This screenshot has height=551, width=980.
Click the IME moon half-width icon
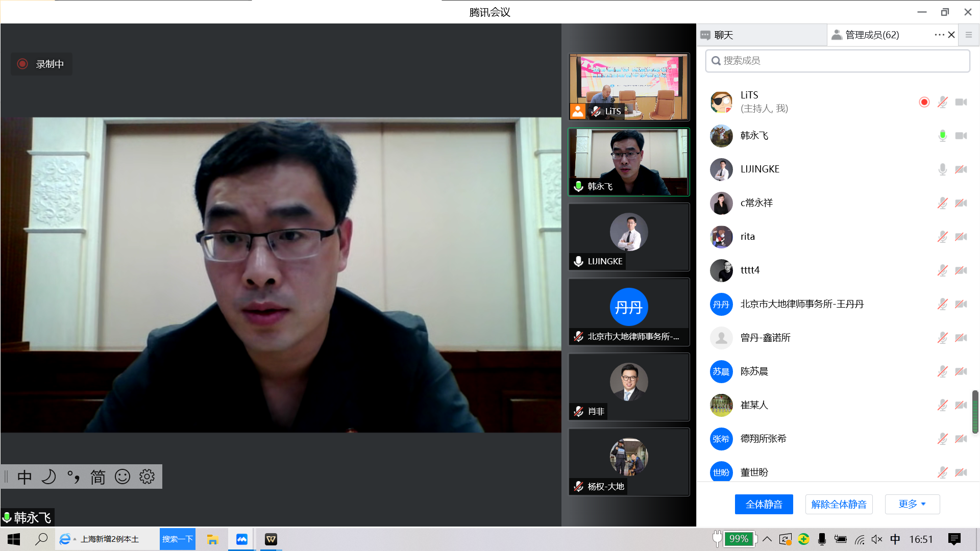pyautogui.click(x=48, y=477)
